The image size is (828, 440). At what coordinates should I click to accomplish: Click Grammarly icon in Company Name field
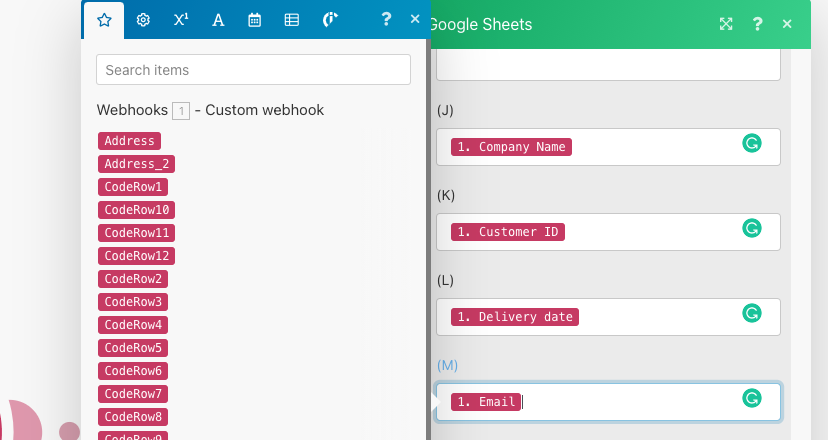(x=752, y=144)
